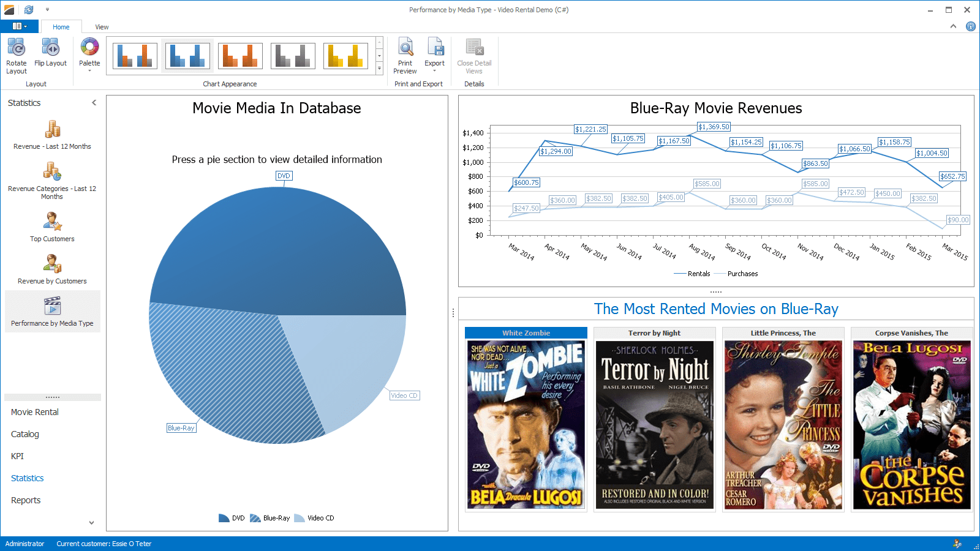Toggle Rentals series in legend
The image size is (980, 551).
pos(692,274)
